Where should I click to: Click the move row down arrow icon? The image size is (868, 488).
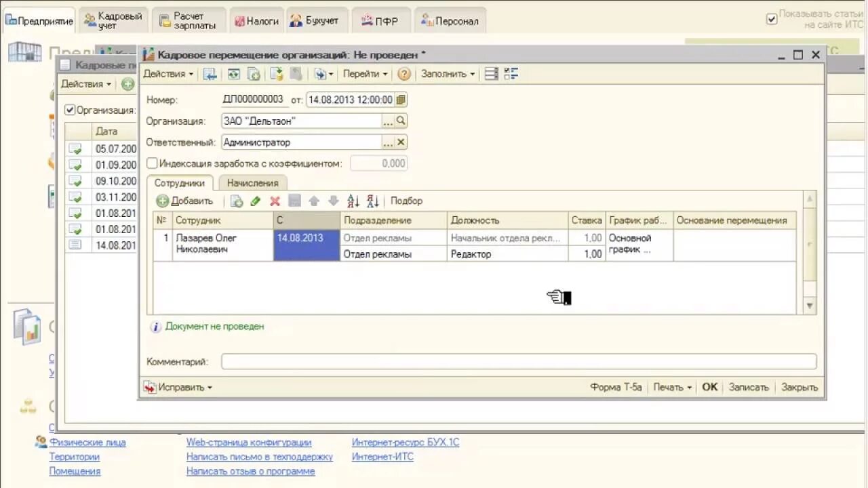coord(333,201)
